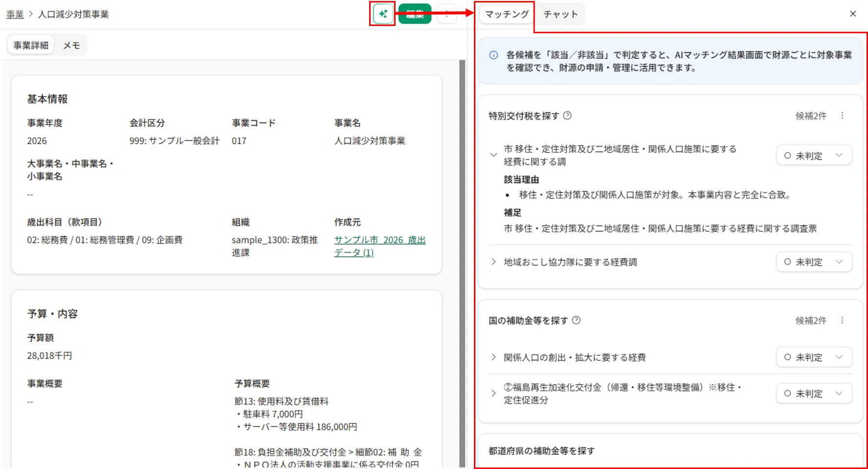
Task: Open 未判定 dropdown for 市 移住・定住対策 candidate
Action: [x=814, y=155]
